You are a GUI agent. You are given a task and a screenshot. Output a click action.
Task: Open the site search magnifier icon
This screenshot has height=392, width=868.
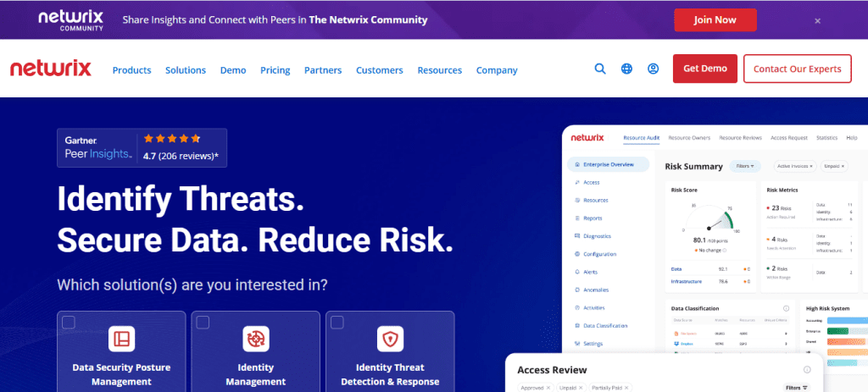pos(600,69)
